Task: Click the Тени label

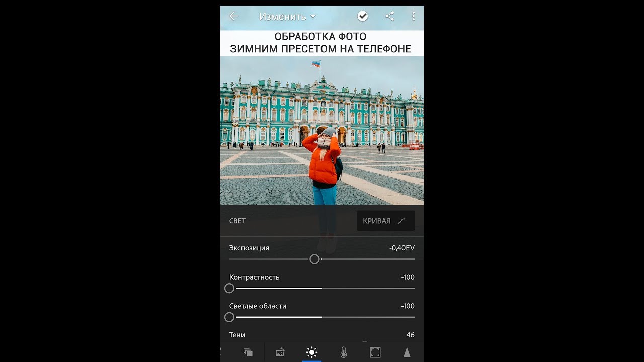Action: (x=237, y=335)
